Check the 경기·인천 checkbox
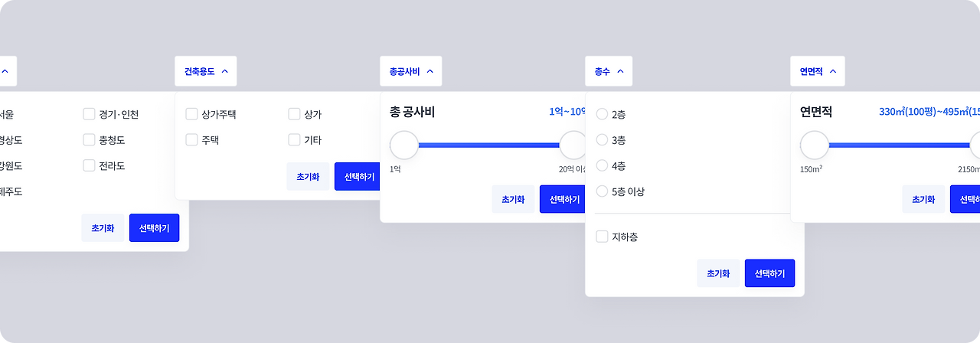The height and width of the screenshot is (343, 980). pyautogui.click(x=89, y=115)
